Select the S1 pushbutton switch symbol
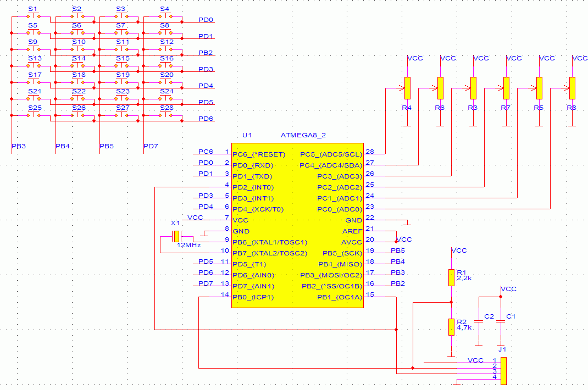Image resolution: width=588 pixels, height=390 pixels. (34, 16)
